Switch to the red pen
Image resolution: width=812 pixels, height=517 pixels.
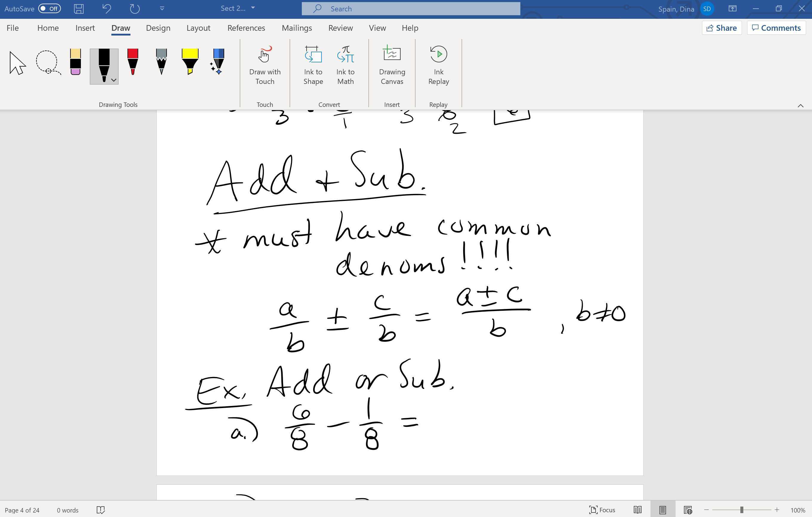point(132,62)
